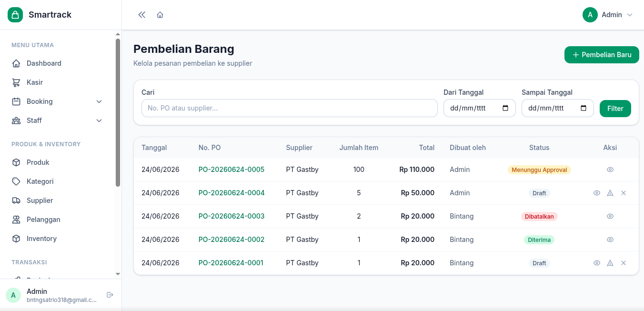Click the Pembelian Baru button
The height and width of the screenshot is (311, 644).
(x=602, y=55)
